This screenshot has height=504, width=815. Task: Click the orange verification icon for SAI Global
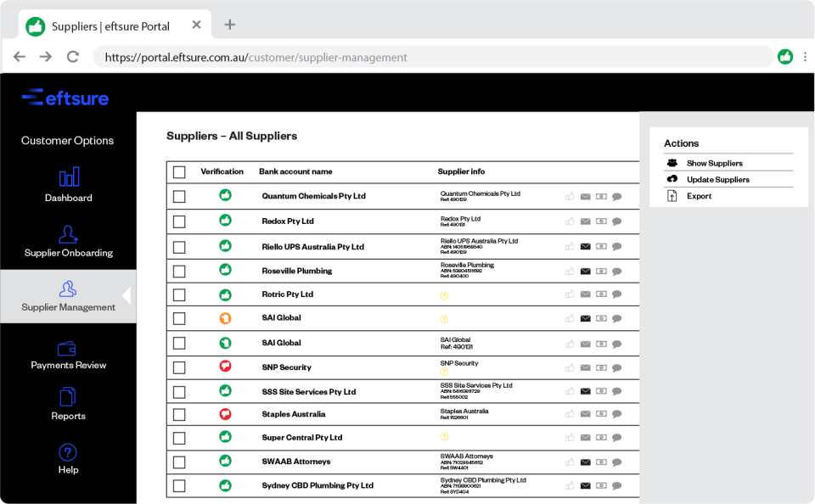point(225,319)
